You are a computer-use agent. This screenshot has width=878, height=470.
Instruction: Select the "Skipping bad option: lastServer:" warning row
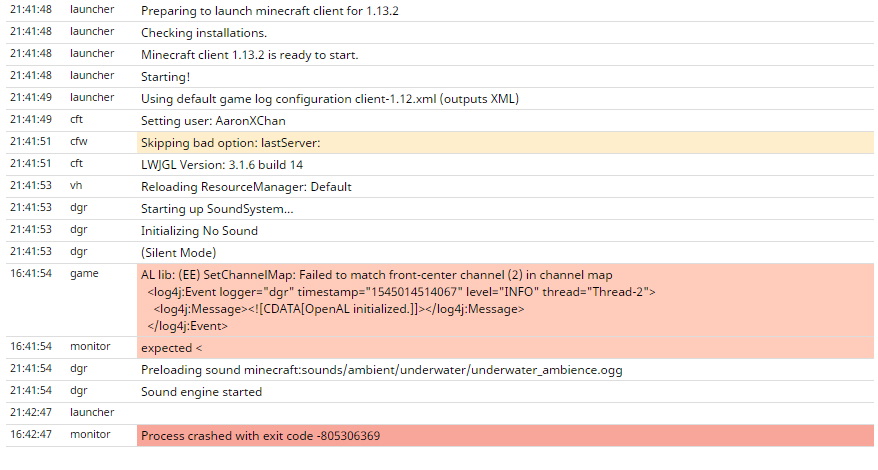click(x=230, y=143)
